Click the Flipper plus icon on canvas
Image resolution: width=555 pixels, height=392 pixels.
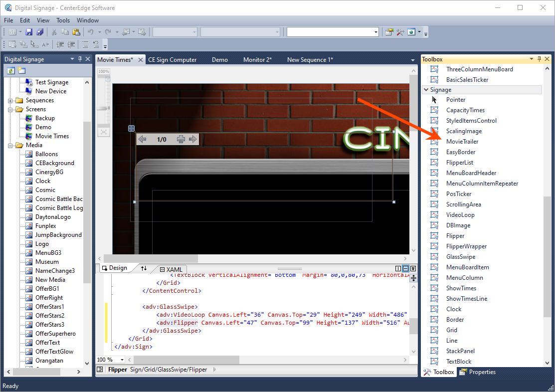181,139
